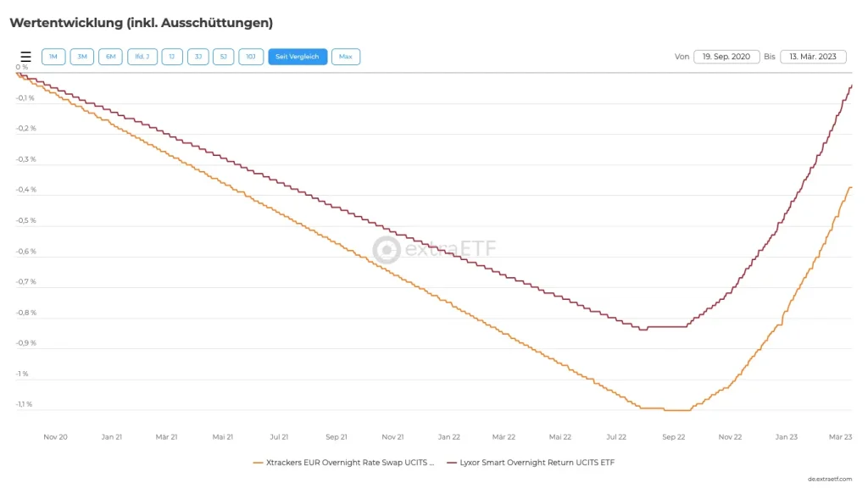Select the 10J time range
Viewport: 868px width, 488px height.
tap(251, 57)
